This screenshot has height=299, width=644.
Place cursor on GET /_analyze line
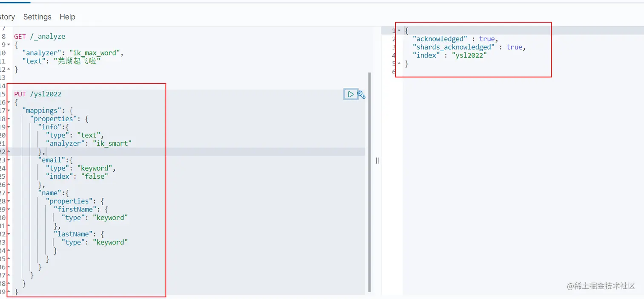coord(40,37)
